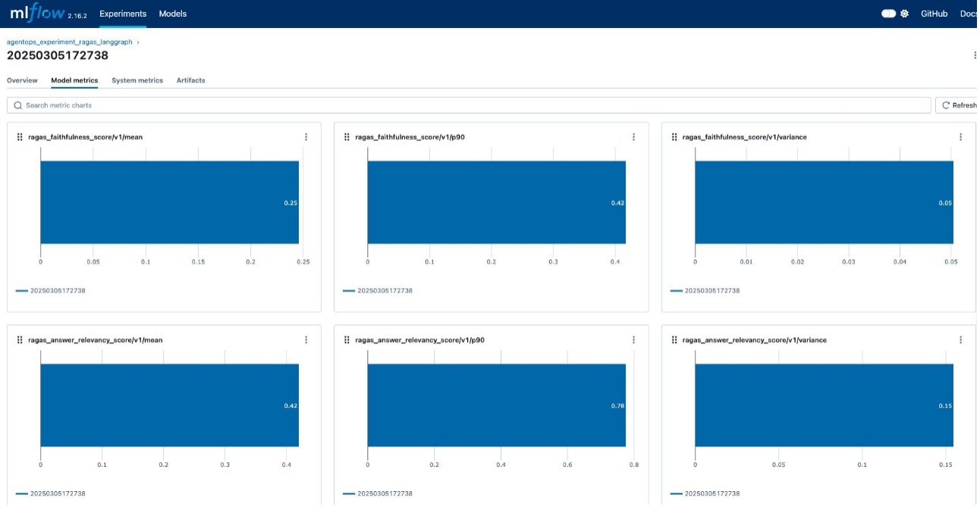Switch to the Overview tab
The height and width of the screenshot is (507, 980).
tap(22, 80)
